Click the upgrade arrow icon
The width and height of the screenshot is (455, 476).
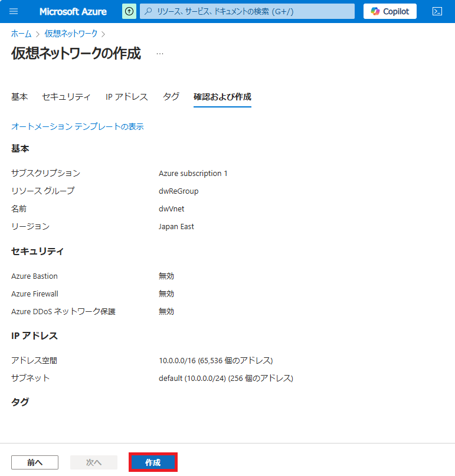click(129, 12)
